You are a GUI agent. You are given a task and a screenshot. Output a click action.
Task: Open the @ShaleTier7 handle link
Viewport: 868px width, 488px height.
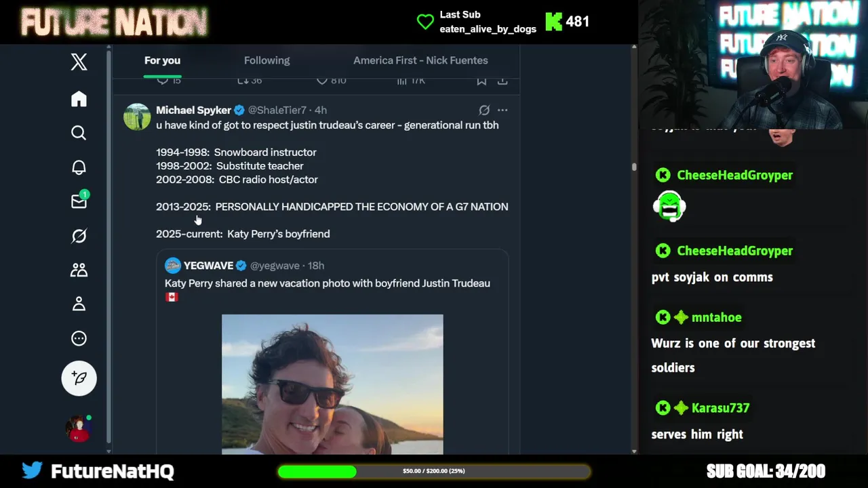point(277,110)
